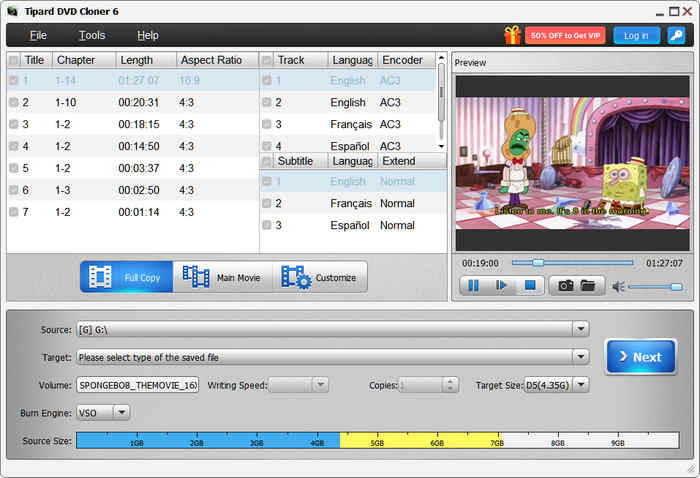
Task: Click the Source Size bar
Action: (x=378, y=441)
